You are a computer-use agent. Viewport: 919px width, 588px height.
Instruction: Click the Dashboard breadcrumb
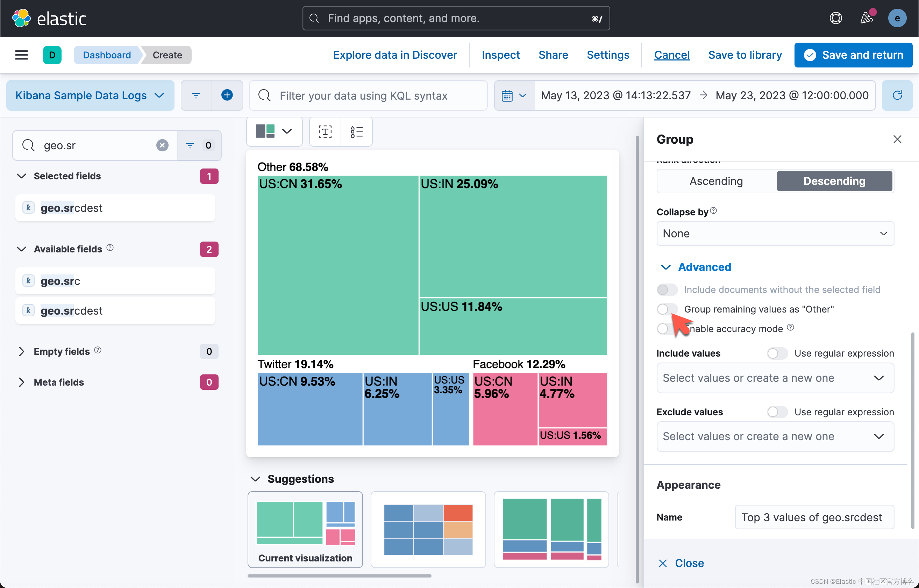[x=107, y=55]
